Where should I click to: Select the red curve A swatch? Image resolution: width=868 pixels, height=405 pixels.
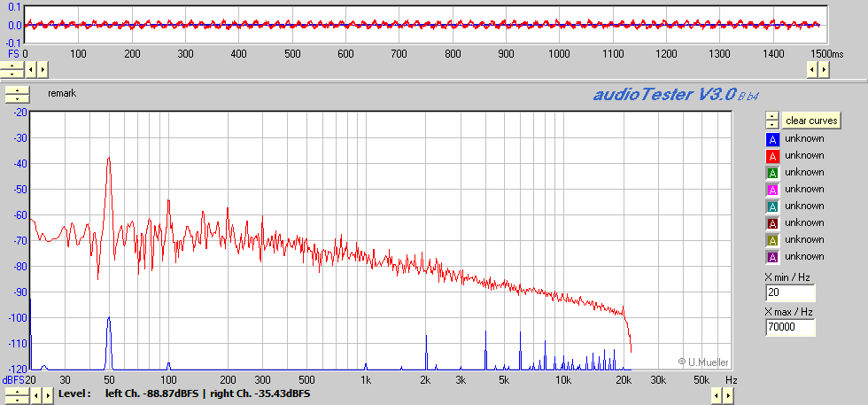[x=772, y=156]
